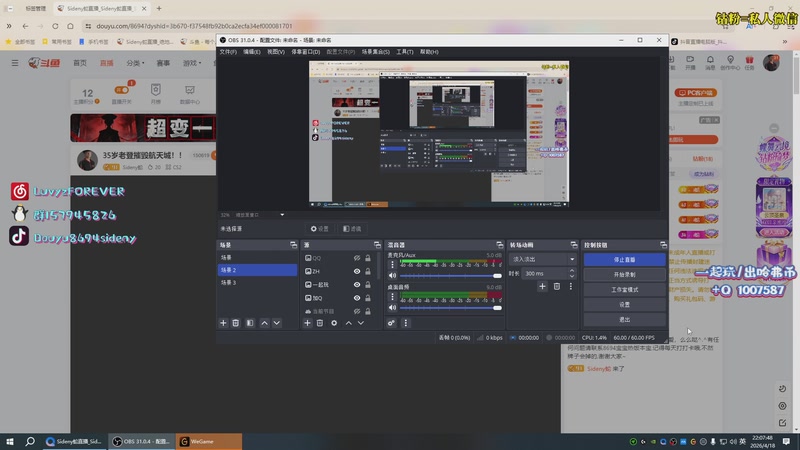Hide the 加Q source via eye icon

tap(357, 298)
